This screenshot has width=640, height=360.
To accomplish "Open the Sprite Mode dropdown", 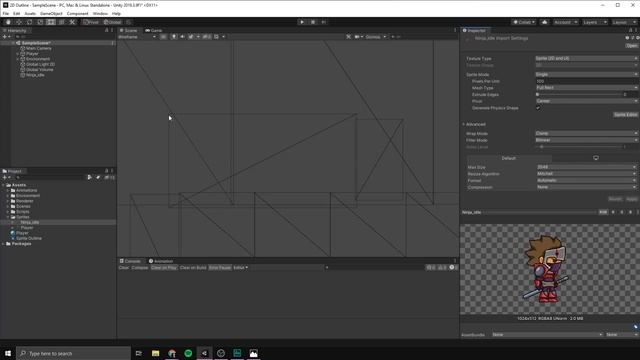I will click(587, 74).
